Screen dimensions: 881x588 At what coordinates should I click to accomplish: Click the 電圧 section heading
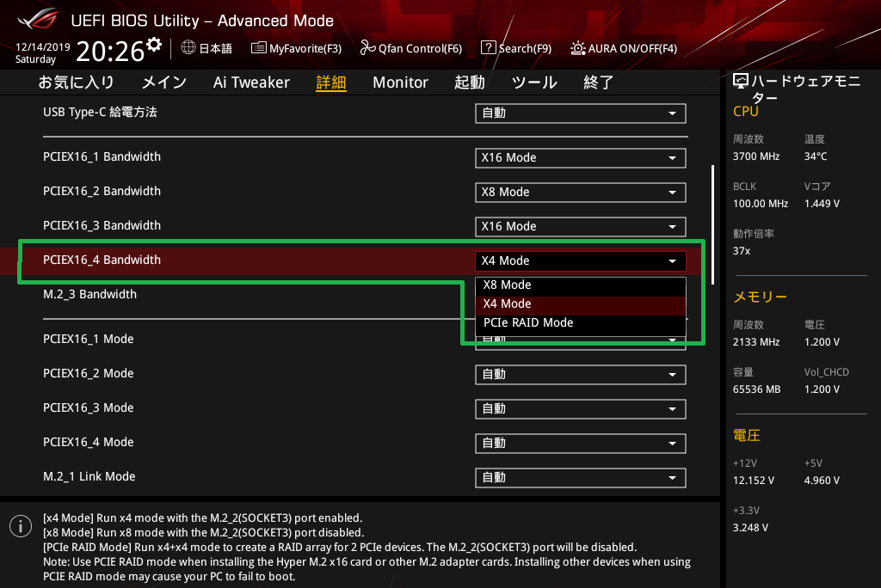(746, 435)
